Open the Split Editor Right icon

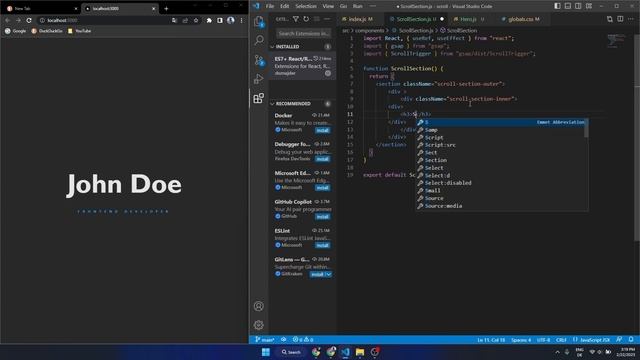click(620, 19)
